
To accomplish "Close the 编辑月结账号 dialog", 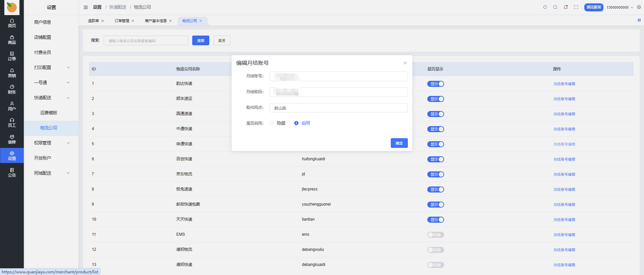I will tap(405, 63).
